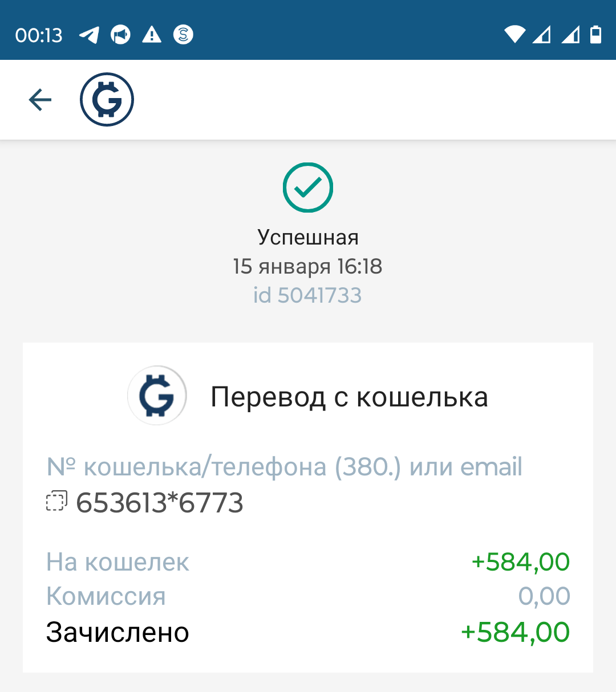Viewport: 616px width, 692px height.
Task: Tap the back arrow
Action: [x=40, y=100]
